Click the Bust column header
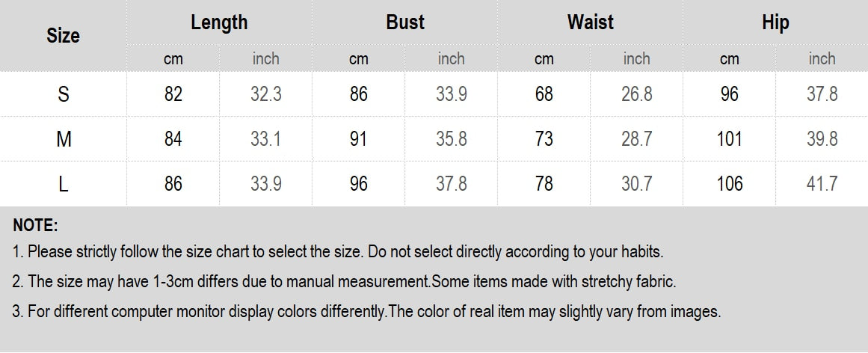Viewport: 868px width, 353px height. pyautogui.click(x=404, y=22)
